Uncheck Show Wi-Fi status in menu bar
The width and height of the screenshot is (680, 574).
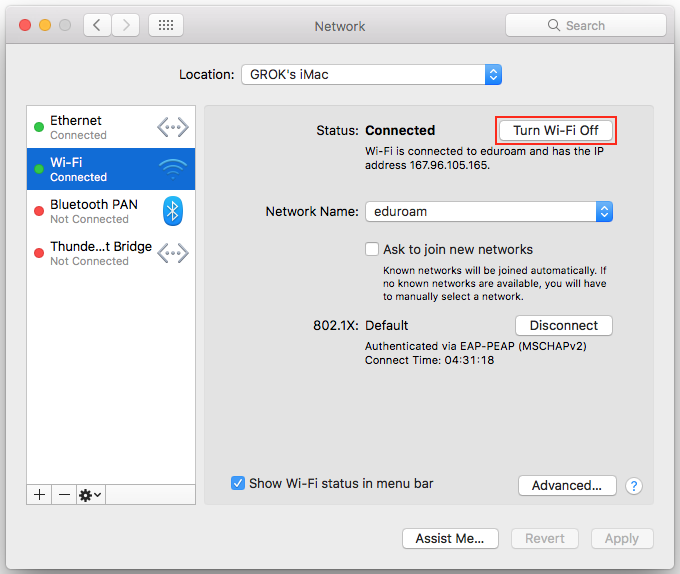point(238,483)
